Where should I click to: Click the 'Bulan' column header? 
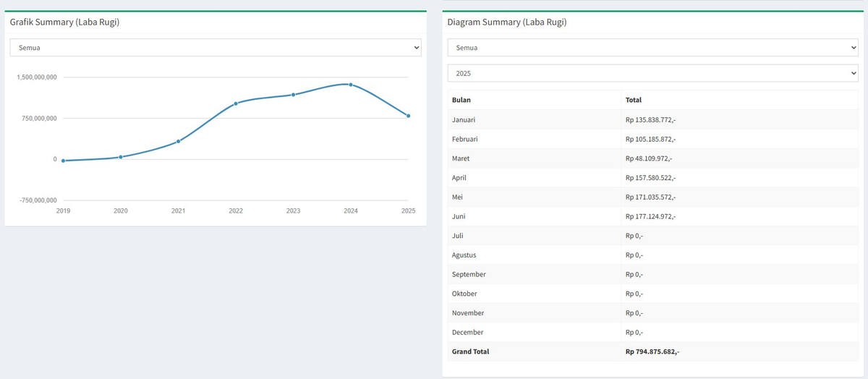461,100
